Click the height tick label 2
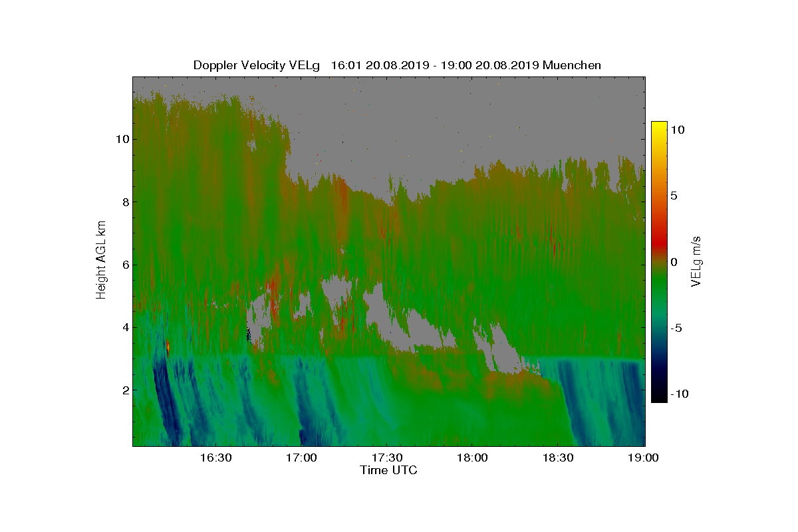 tap(124, 390)
